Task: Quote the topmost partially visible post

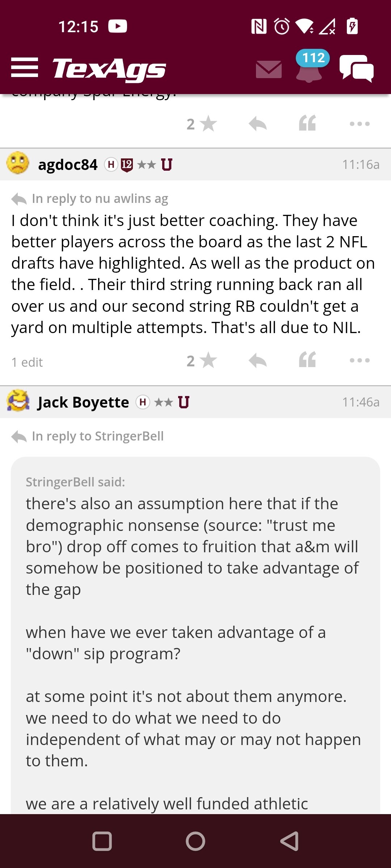Action: coord(307,123)
